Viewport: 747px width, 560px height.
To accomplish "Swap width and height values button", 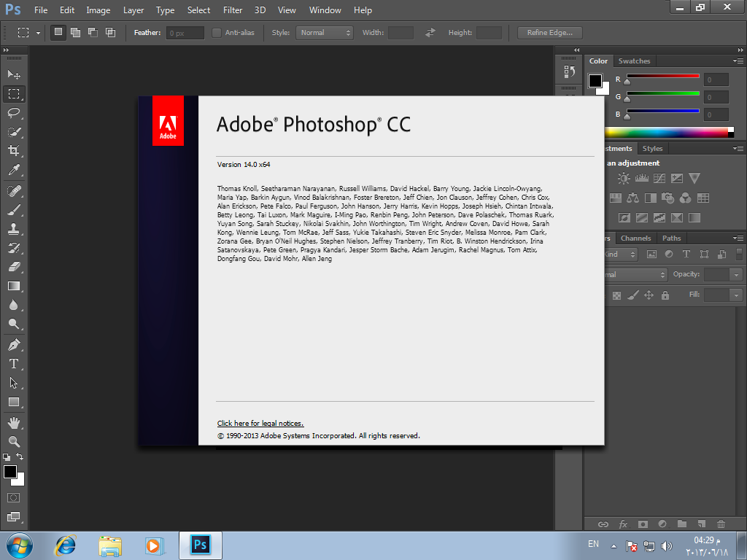I will coord(430,32).
